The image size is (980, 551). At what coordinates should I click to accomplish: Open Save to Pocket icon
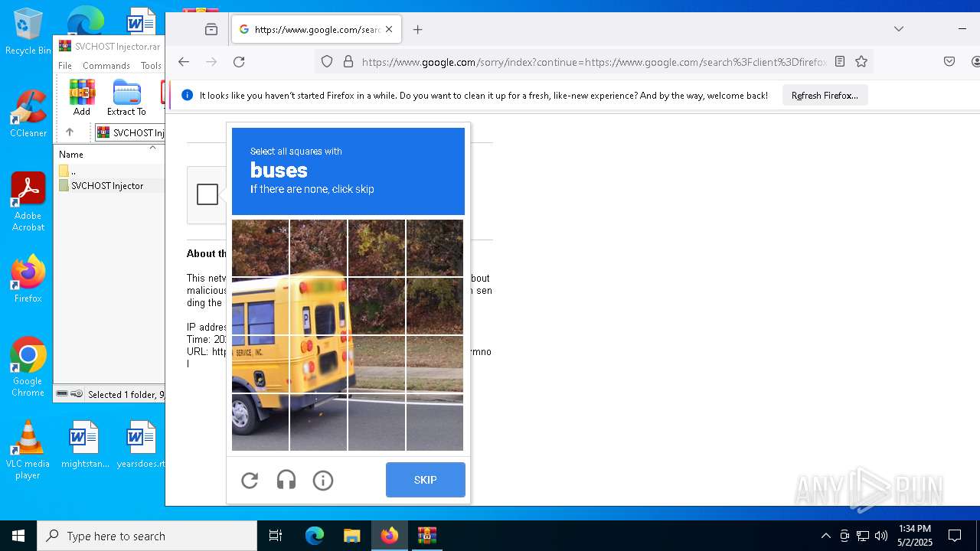click(x=949, y=62)
